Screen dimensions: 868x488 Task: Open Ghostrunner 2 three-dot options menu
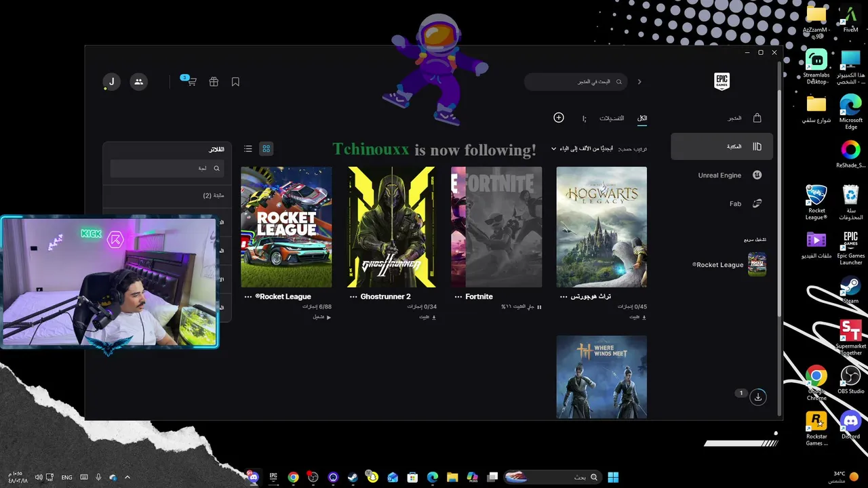click(x=353, y=297)
